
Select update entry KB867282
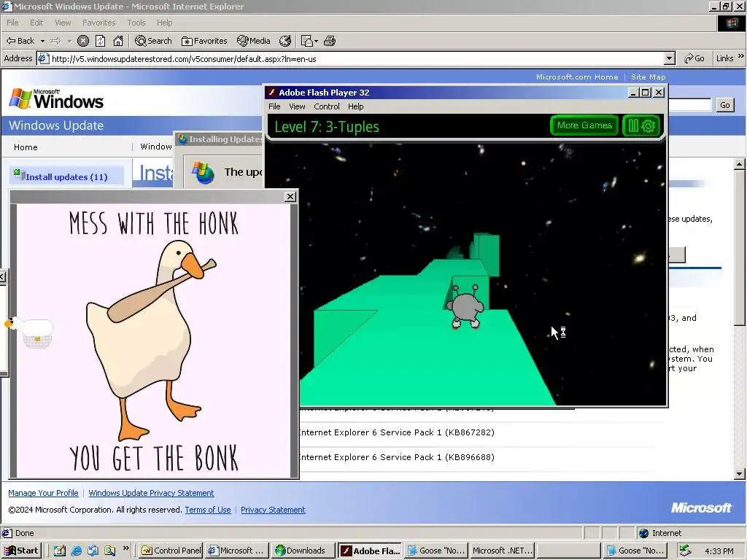pyautogui.click(x=396, y=432)
